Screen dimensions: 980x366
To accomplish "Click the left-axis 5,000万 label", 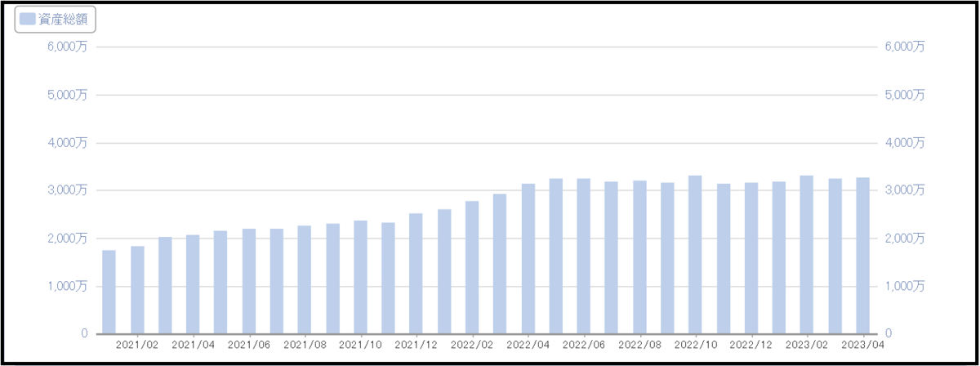I will point(68,95).
